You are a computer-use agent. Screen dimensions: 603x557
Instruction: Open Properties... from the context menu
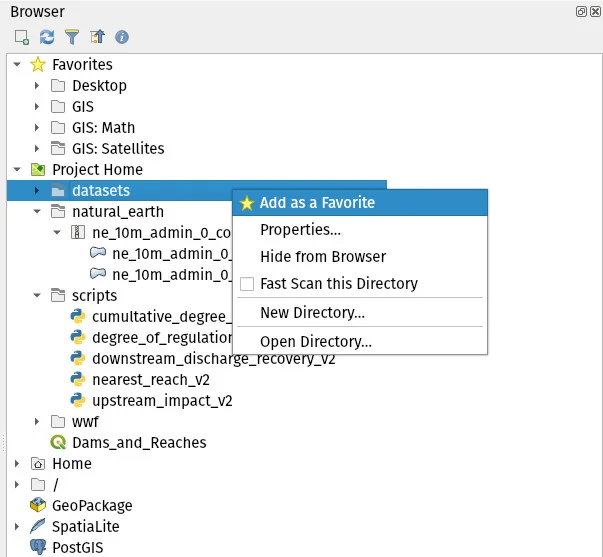pyautogui.click(x=300, y=230)
